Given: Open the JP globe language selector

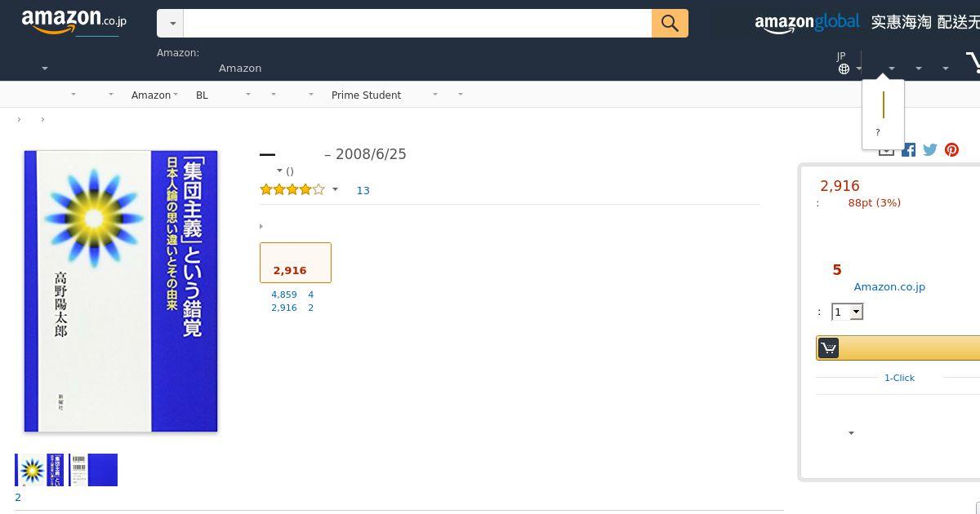Looking at the screenshot, I should coord(849,63).
